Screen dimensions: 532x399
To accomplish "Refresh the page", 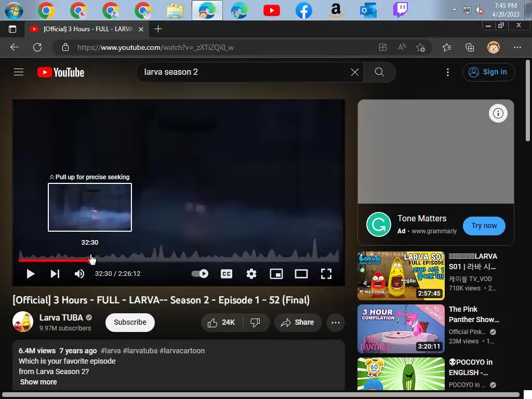I will tap(37, 47).
